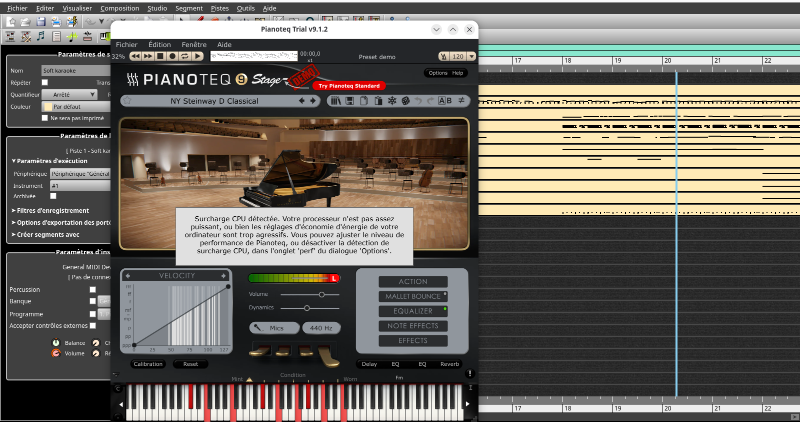Click the Try Pianoteq Standard button
Image resolution: width=800 pixels, height=422 pixels.
[349, 86]
